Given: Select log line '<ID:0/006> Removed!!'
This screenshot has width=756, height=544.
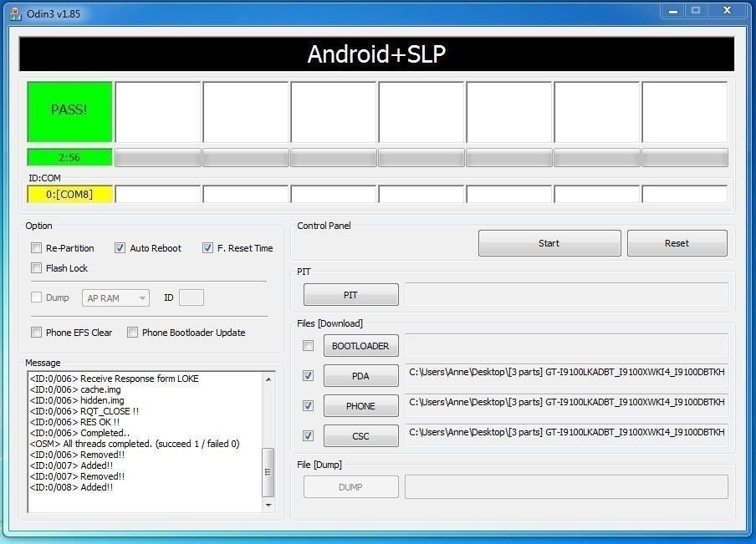Looking at the screenshot, I should [77, 455].
